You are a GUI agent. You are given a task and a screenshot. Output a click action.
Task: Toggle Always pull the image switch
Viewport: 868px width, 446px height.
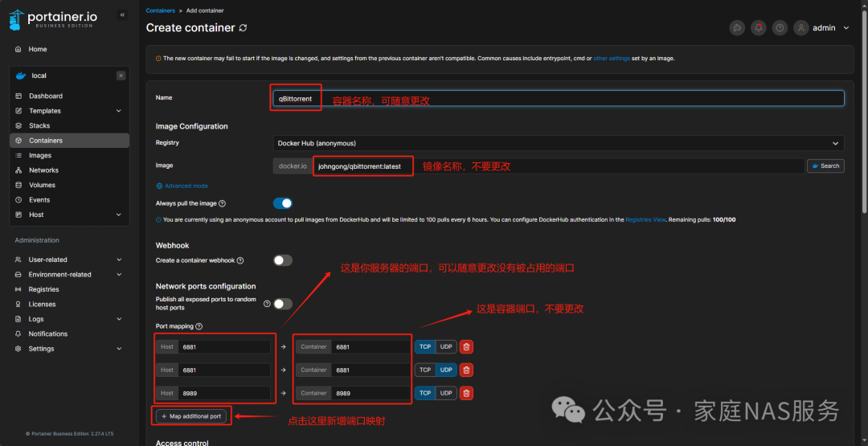[x=283, y=203]
